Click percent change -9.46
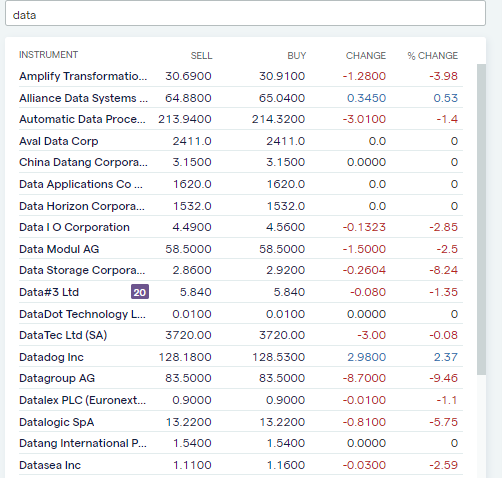The height and width of the screenshot is (478, 502). tap(444, 378)
